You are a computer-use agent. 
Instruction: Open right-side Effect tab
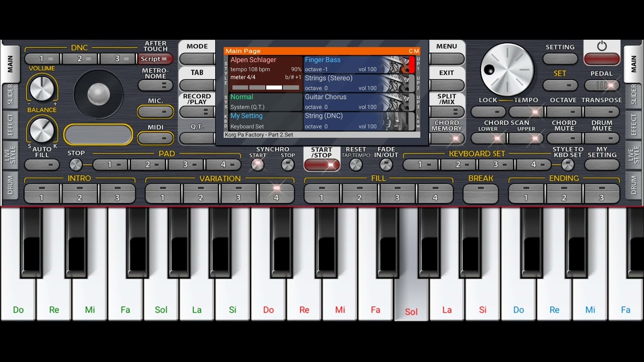point(633,125)
